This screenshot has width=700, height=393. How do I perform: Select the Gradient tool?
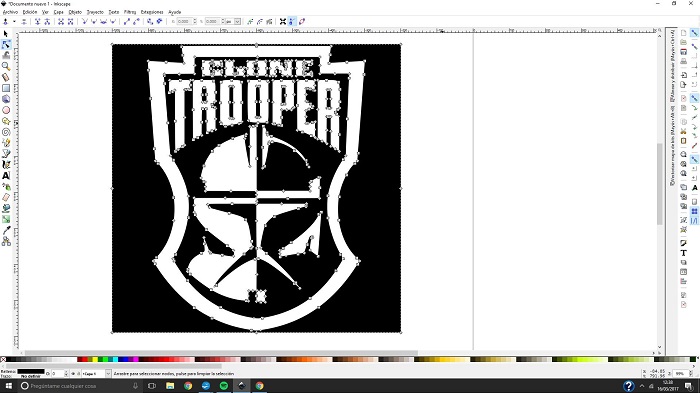click(6, 219)
